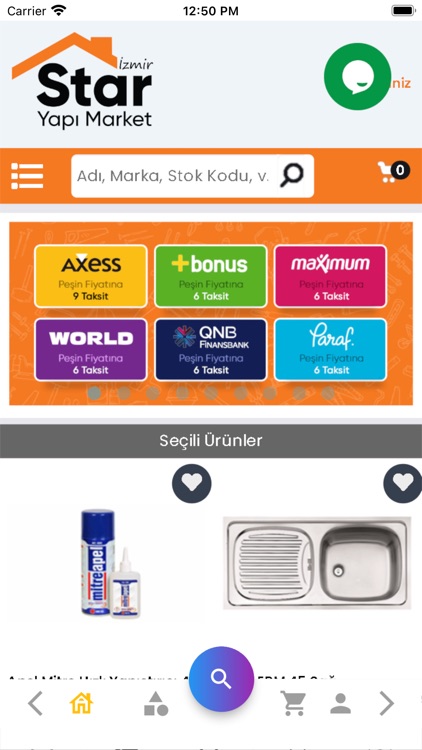This screenshot has width=422, height=750.
Task: Open the bottom bar cart icon
Action: (293, 704)
